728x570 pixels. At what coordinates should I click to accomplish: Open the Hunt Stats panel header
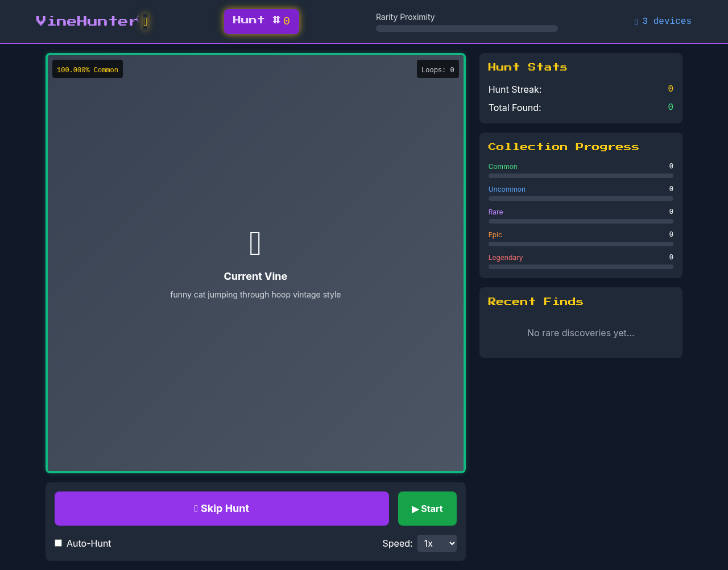pyautogui.click(x=528, y=67)
